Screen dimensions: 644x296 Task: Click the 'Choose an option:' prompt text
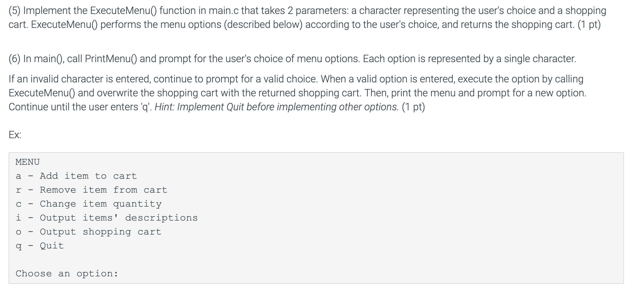[x=67, y=273]
